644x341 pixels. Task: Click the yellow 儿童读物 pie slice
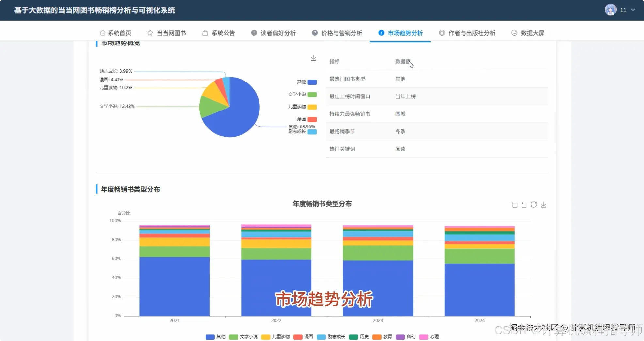[215, 92]
